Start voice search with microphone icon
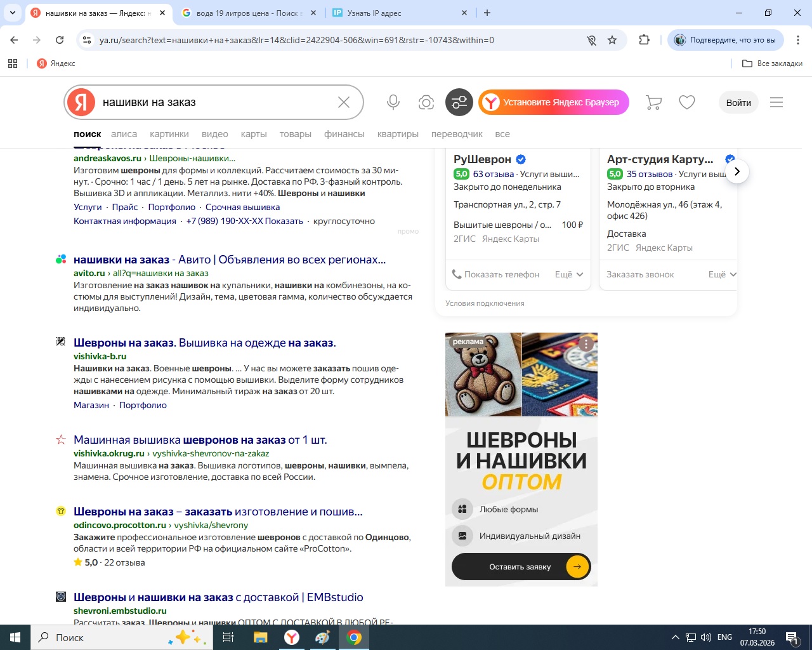Image resolution: width=812 pixels, height=650 pixels. tap(393, 102)
